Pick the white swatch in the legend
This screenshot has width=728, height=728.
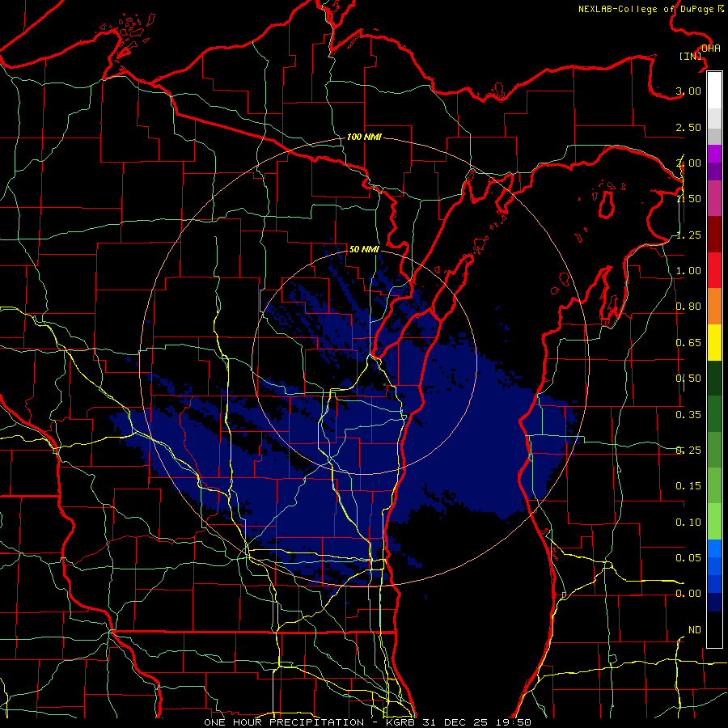tap(714, 91)
